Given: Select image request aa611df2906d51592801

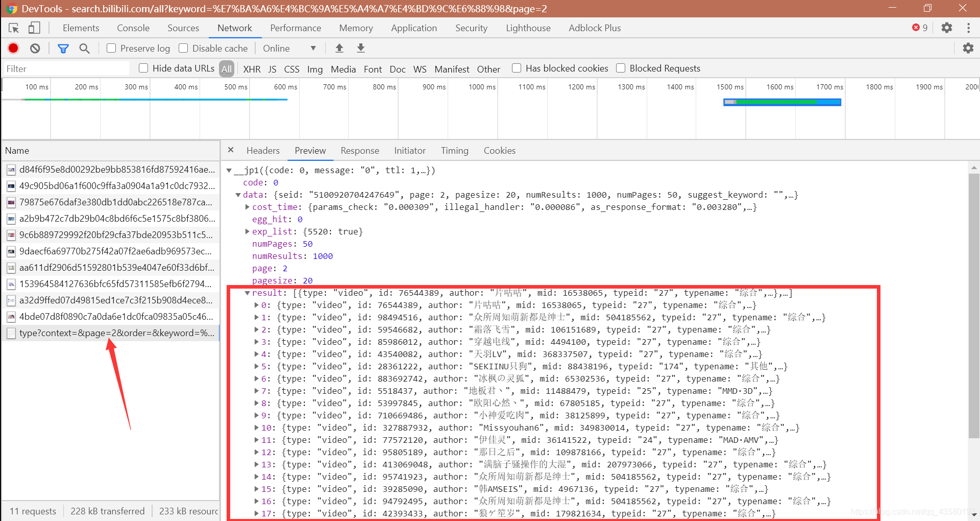Looking at the screenshot, I should pos(110,268).
